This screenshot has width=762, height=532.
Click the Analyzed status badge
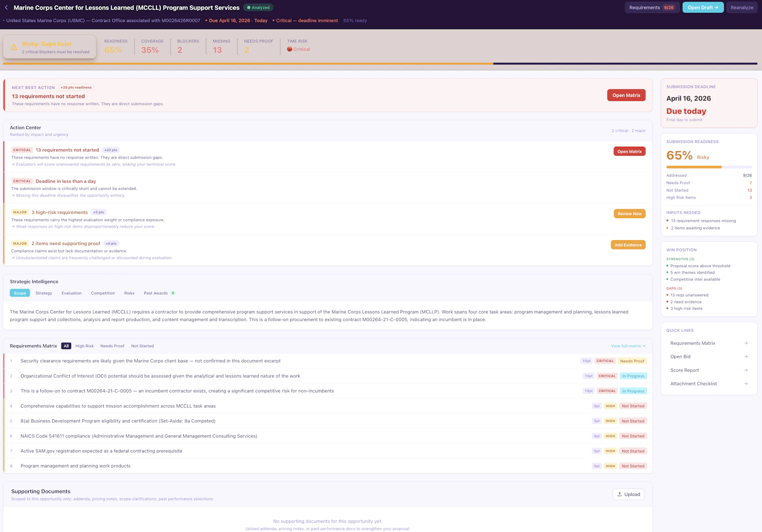pos(258,8)
